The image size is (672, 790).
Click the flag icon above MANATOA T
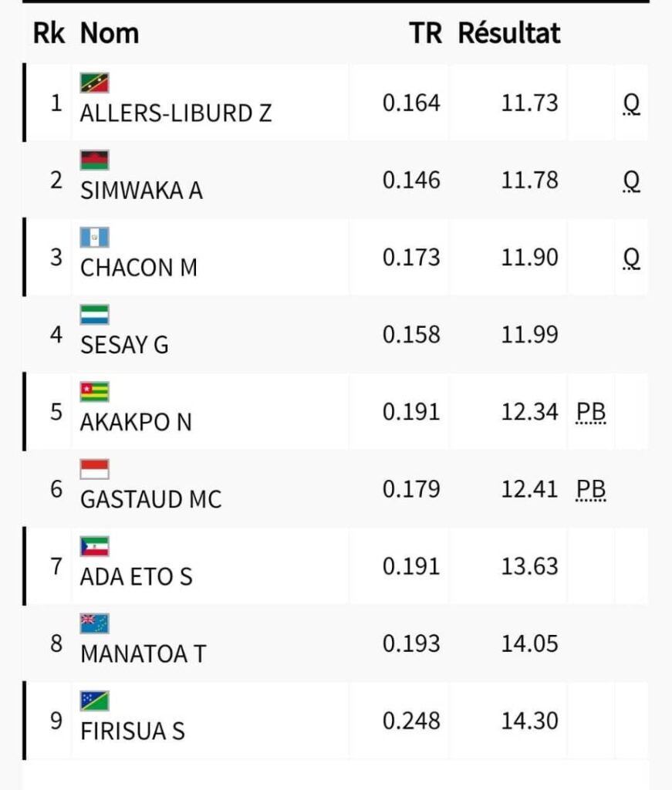click(95, 623)
